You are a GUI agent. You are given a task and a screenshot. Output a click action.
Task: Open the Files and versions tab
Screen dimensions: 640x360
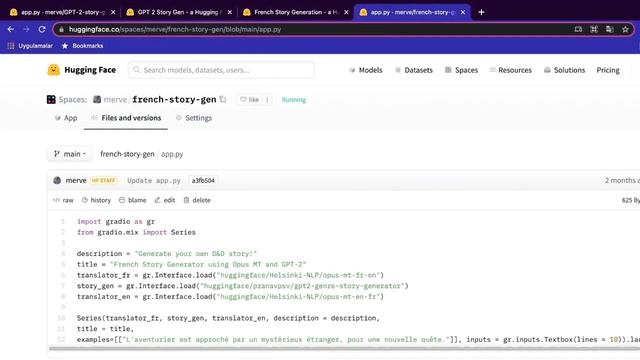[126, 118]
